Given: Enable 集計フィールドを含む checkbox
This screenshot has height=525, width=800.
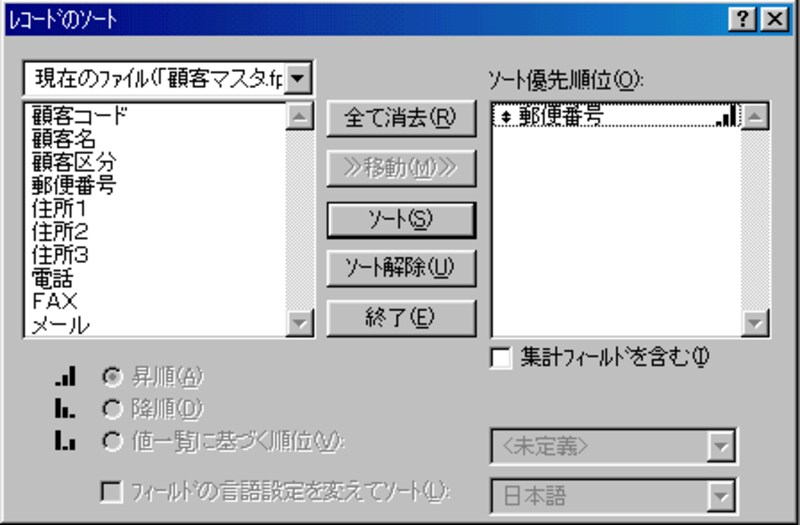Looking at the screenshot, I should click(x=501, y=357).
